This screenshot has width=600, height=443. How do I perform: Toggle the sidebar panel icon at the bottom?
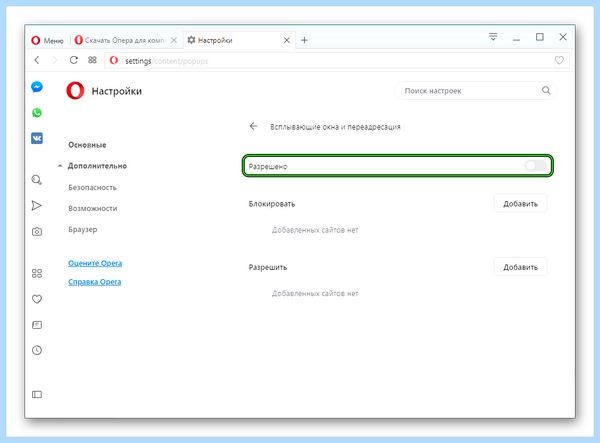click(37, 394)
